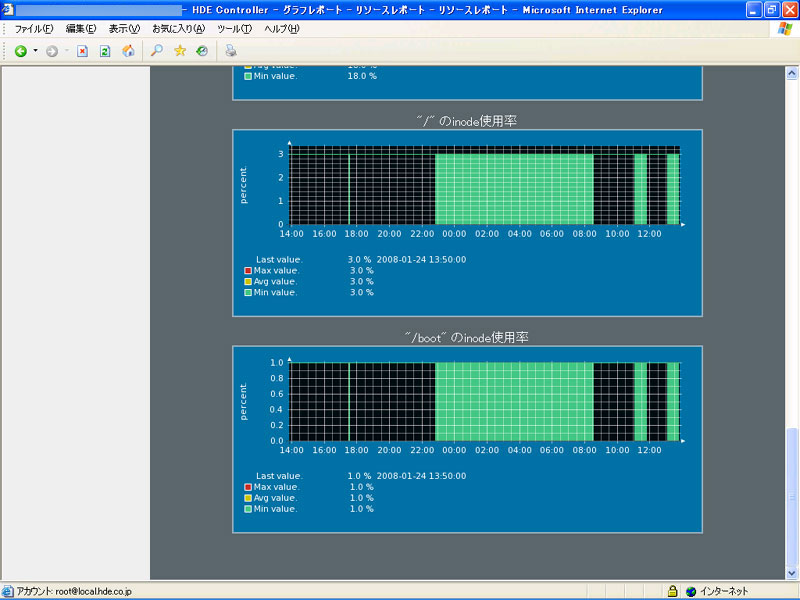Click "Last value." label under the "/" chart

tap(279, 260)
